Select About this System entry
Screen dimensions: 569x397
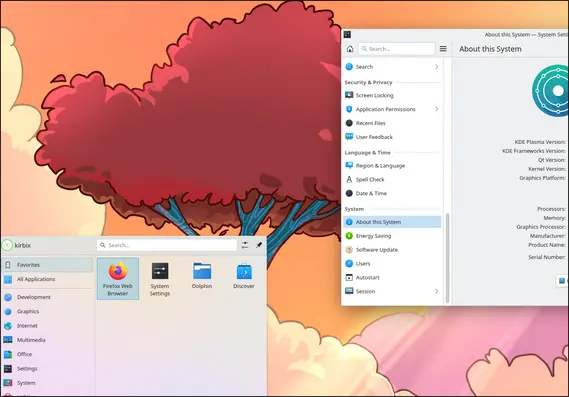[x=392, y=222]
